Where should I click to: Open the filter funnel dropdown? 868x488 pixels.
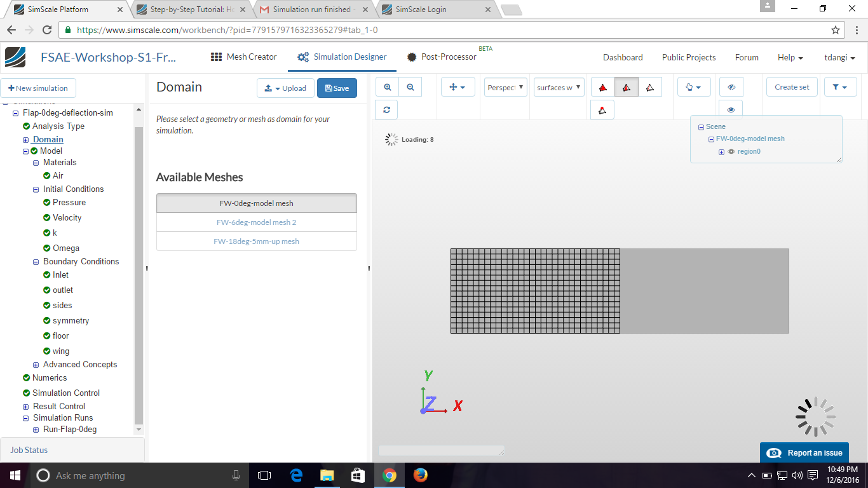[840, 87]
